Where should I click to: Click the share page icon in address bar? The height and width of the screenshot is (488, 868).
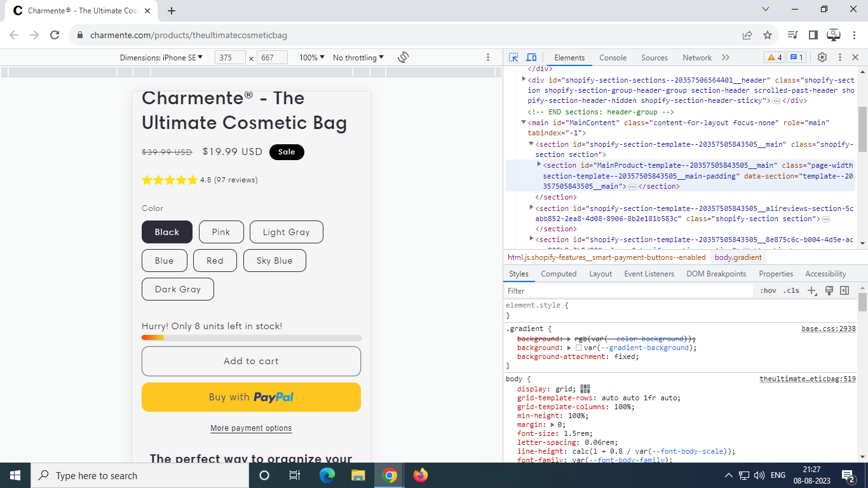[x=747, y=35]
